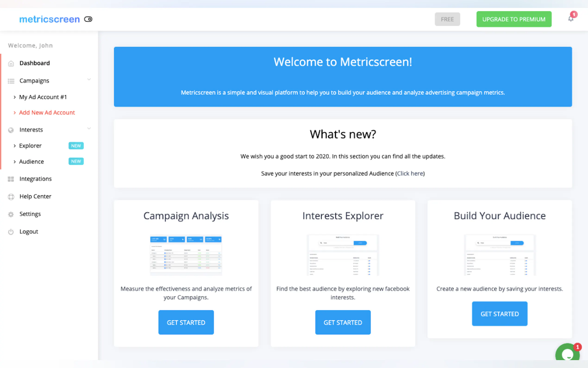Click the Dashboard home icon

pyautogui.click(x=11, y=63)
